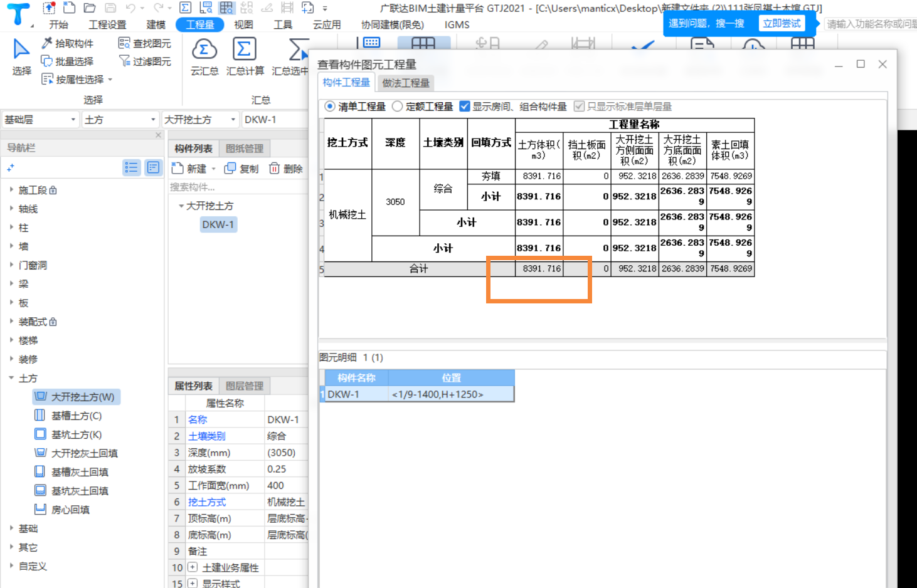Image resolution: width=917 pixels, height=588 pixels.
Task: Click the new file icon in quick access toolbar
Action: point(69,8)
